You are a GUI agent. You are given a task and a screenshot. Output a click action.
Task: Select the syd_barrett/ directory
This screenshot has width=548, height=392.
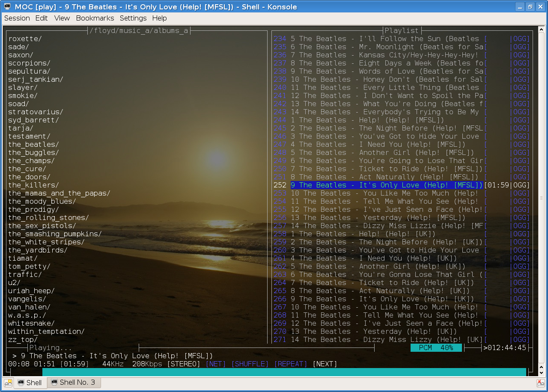[33, 120]
